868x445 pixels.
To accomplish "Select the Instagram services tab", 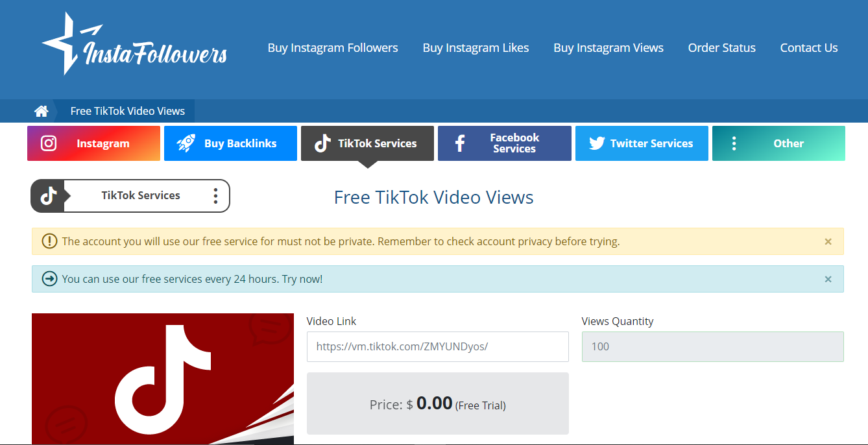I will click(x=93, y=143).
